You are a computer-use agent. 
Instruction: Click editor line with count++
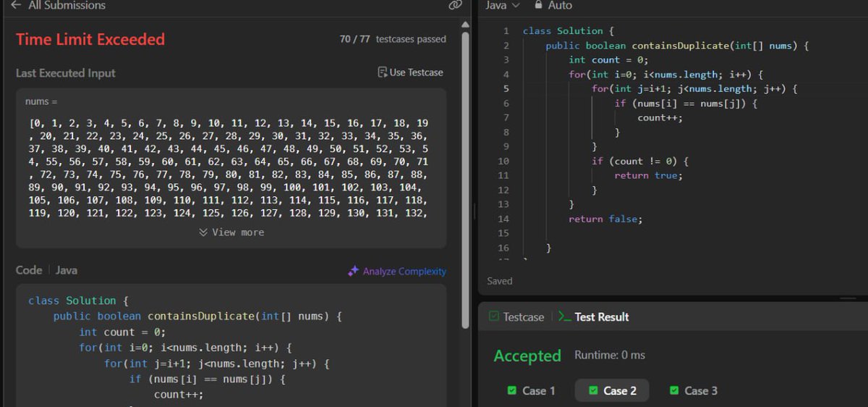pos(660,118)
